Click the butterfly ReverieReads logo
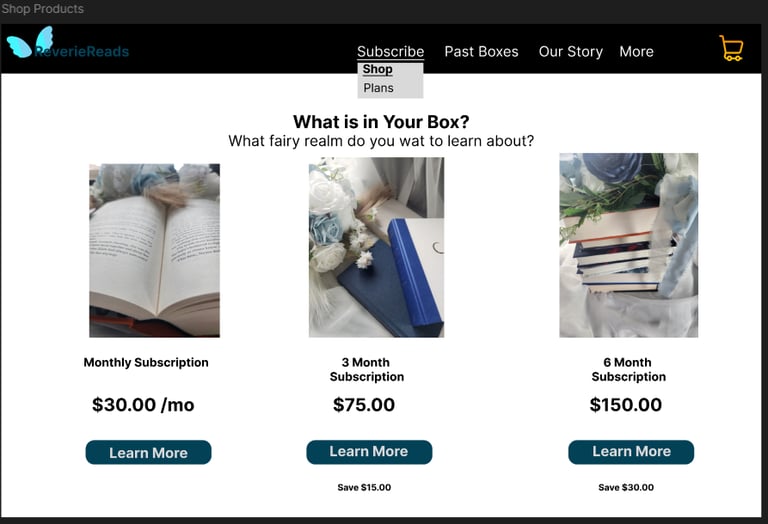This screenshot has width=768, height=524. (68, 43)
